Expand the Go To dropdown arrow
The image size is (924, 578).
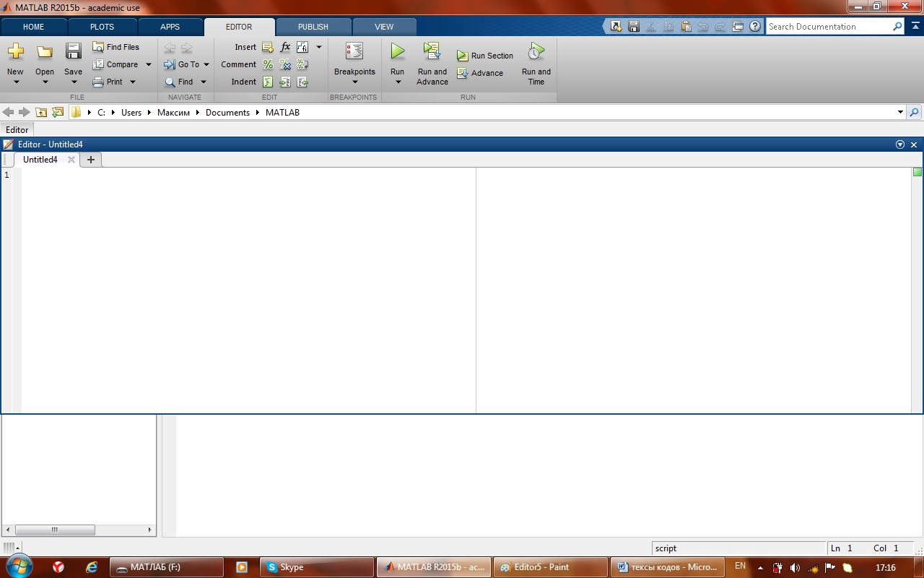[206, 64]
